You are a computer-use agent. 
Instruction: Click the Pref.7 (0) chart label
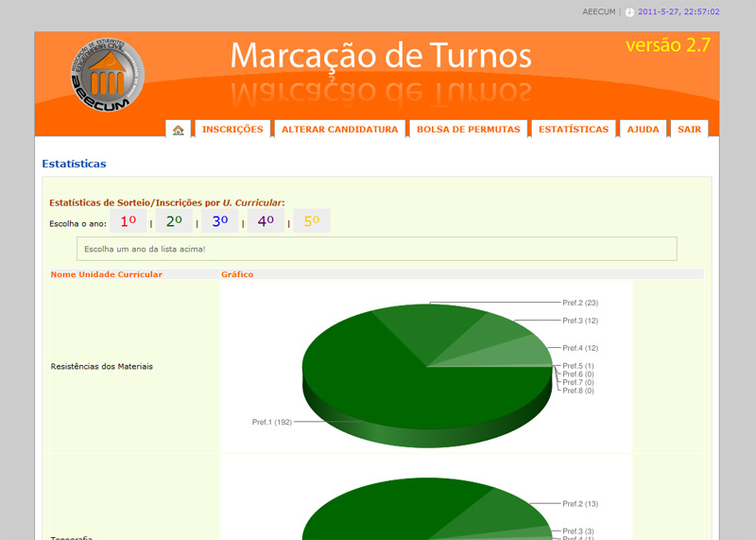[578, 383]
